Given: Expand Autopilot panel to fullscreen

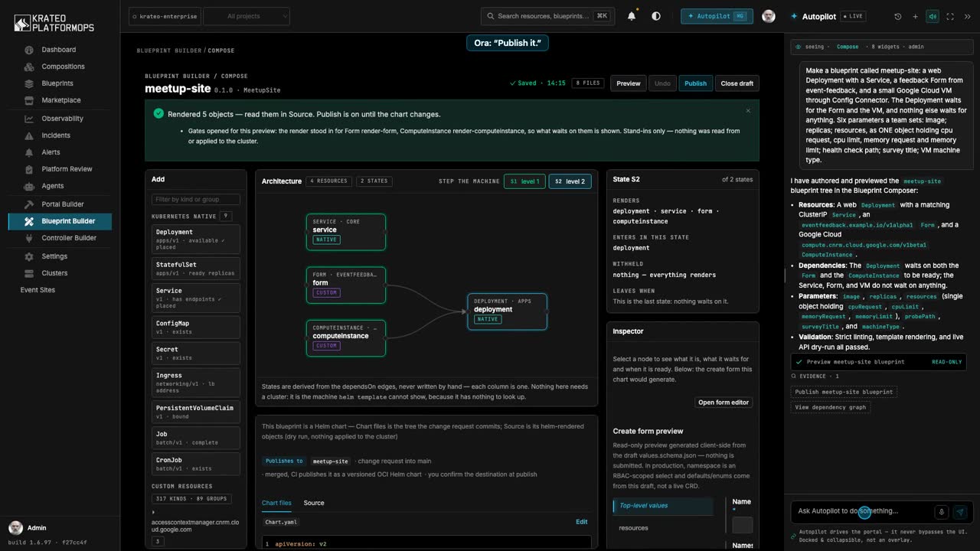Looking at the screenshot, I should click(x=950, y=16).
